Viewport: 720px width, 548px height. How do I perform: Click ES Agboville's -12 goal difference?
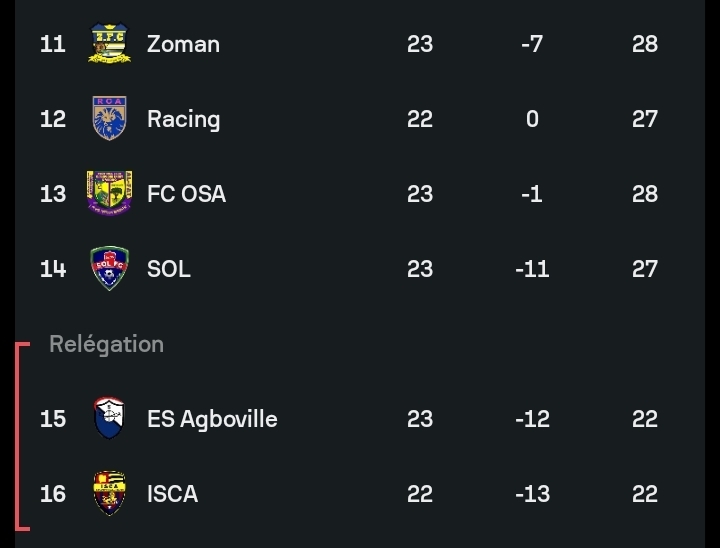pyautogui.click(x=532, y=418)
